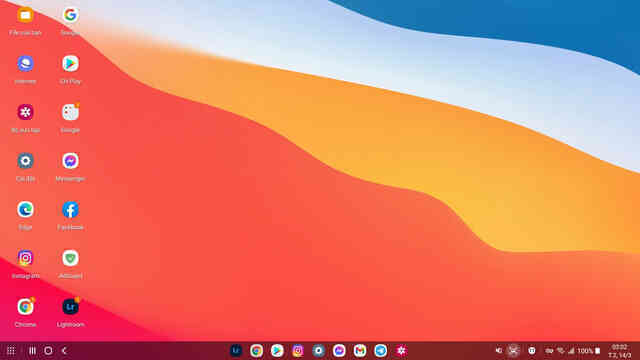Image resolution: width=640 pixels, height=360 pixels.
Task: Click the circular home button in taskbar
Action: (x=48, y=351)
